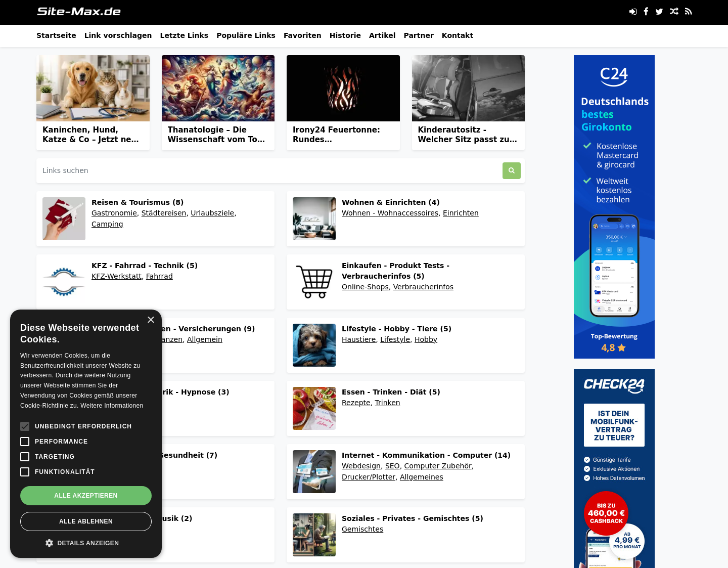Open the Fahrrad link
728x568 pixels.
[x=159, y=276]
